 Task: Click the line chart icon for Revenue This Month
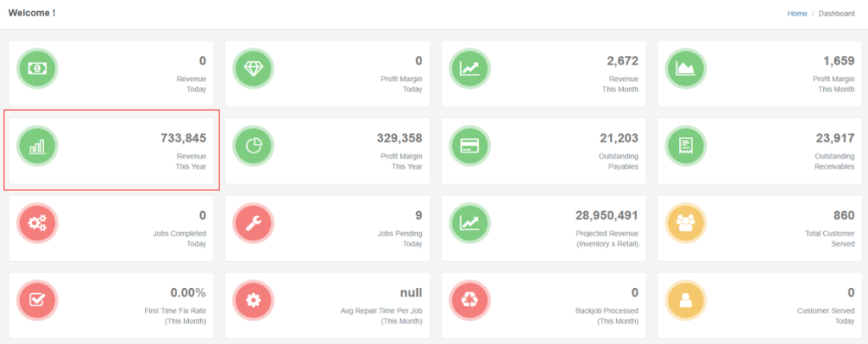coord(470,69)
